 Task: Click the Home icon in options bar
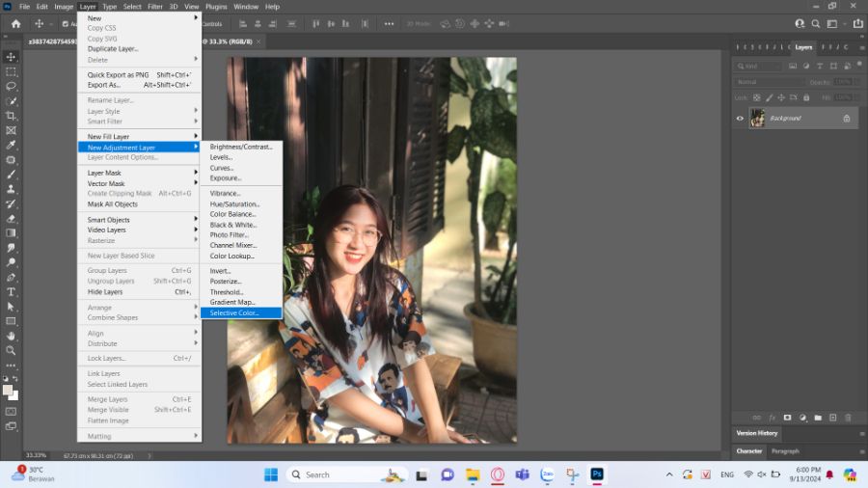pos(15,24)
